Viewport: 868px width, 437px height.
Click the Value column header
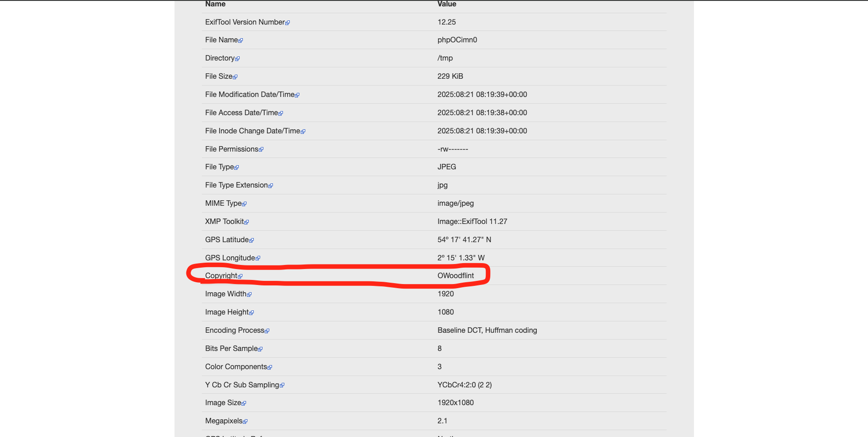click(x=447, y=4)
